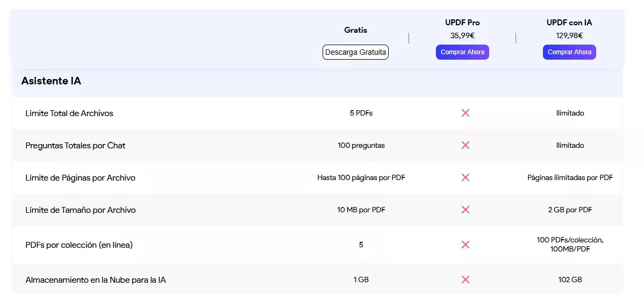
Task: Click the red X in Preguntas Totales por Chat row
Action: pos(466,145)
